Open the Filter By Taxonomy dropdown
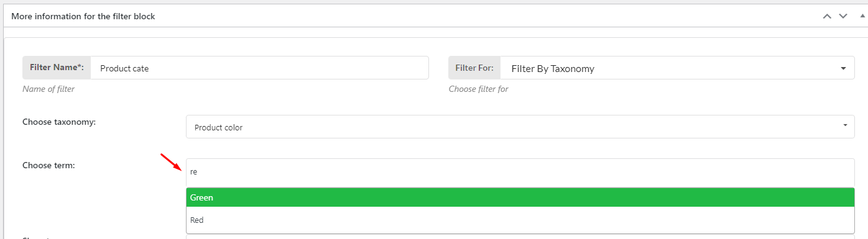 pos(677,68)
